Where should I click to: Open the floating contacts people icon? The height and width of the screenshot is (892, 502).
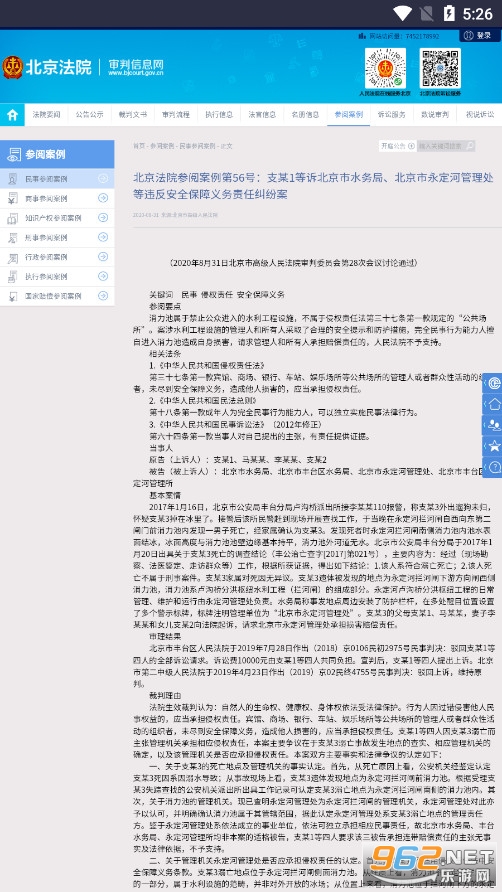click(493, 425)
